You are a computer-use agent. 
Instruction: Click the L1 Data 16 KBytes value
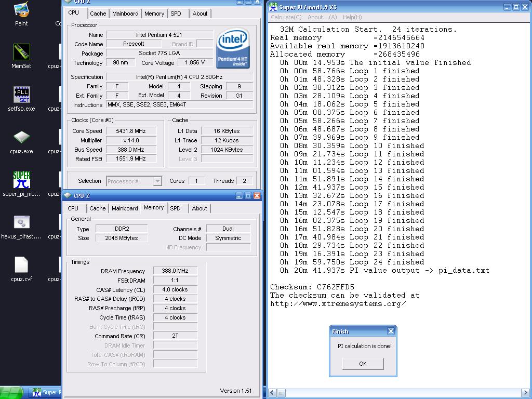(x=227, y=131)
